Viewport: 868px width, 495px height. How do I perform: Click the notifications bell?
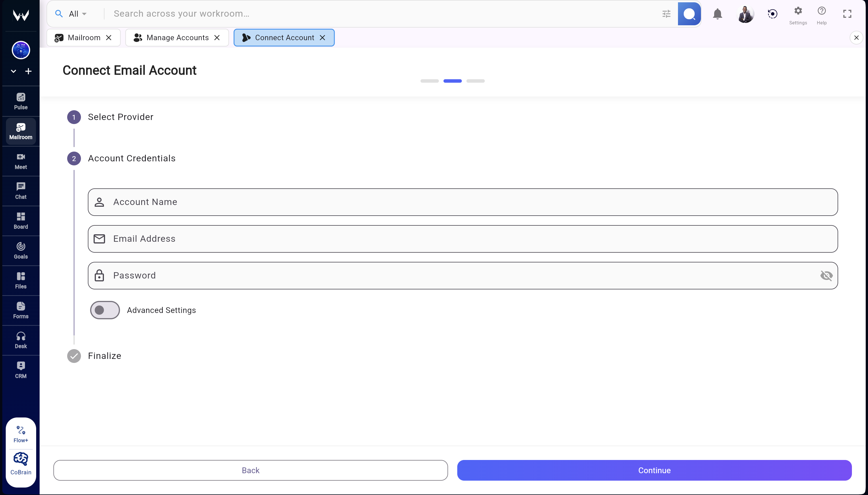pos(717,13)
